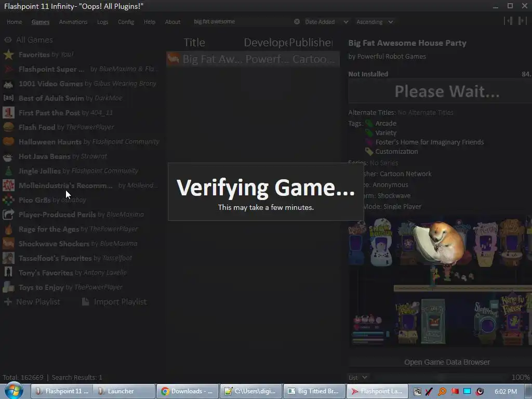Select the Hot Java Beans playlist name
Viewport: 532px width, 399px height.
pos(45,156)
